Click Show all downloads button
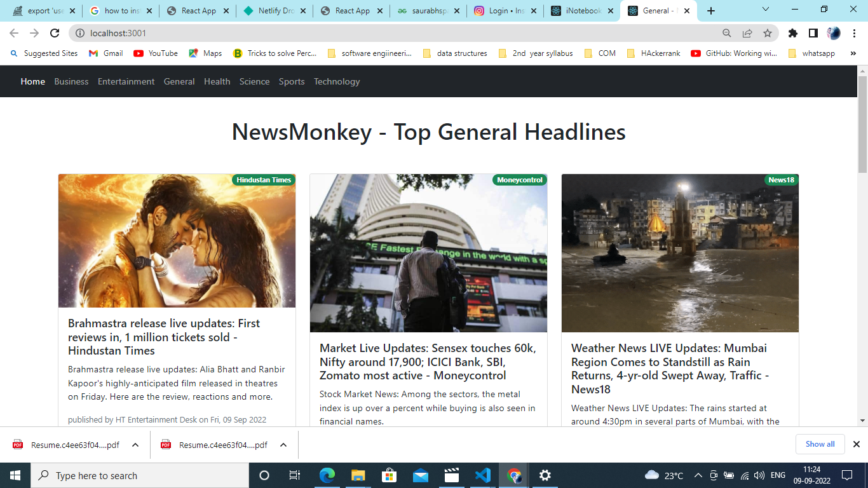Screen dimensions: 868x488 (x=820, y=444)
